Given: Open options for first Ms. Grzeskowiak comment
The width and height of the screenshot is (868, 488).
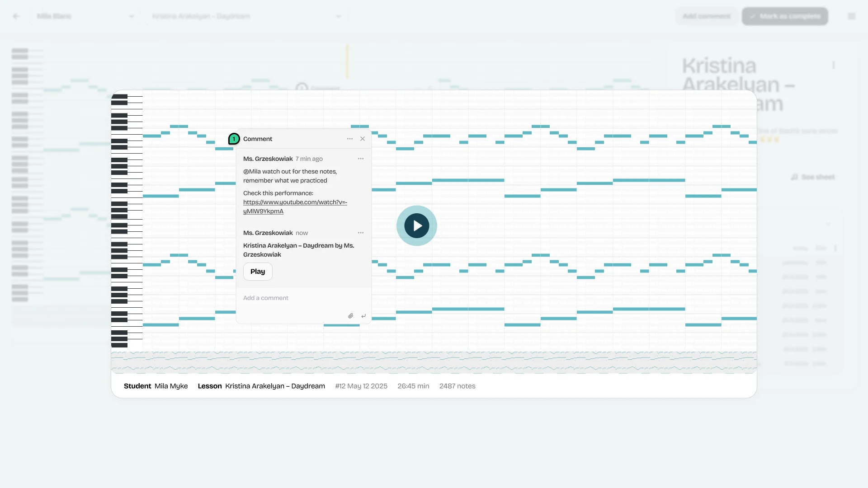Looking at the screenshot, I should (x=361, y=159).
